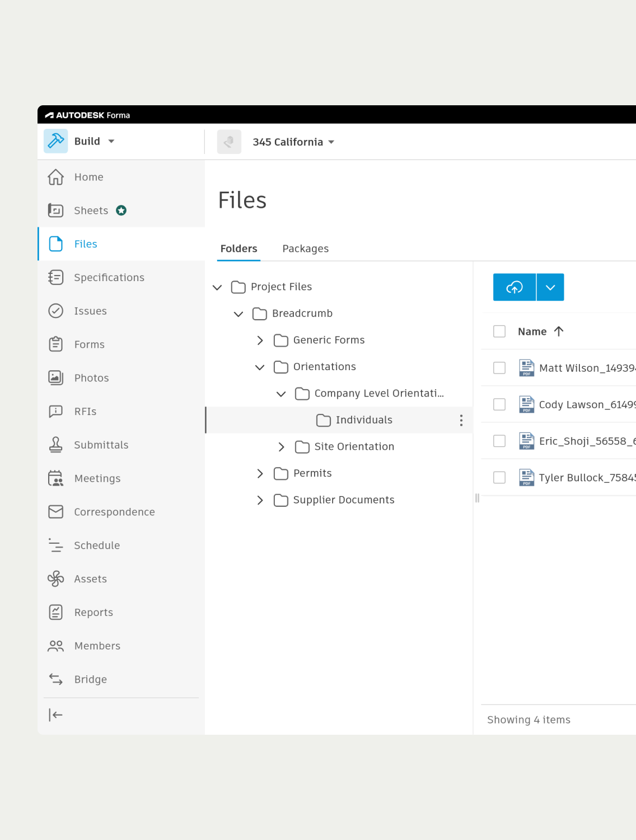Image resolution: width=636 pixels, height=840 pixels.
Task: Click the 345 California project thumbnail
Action: 229,142
